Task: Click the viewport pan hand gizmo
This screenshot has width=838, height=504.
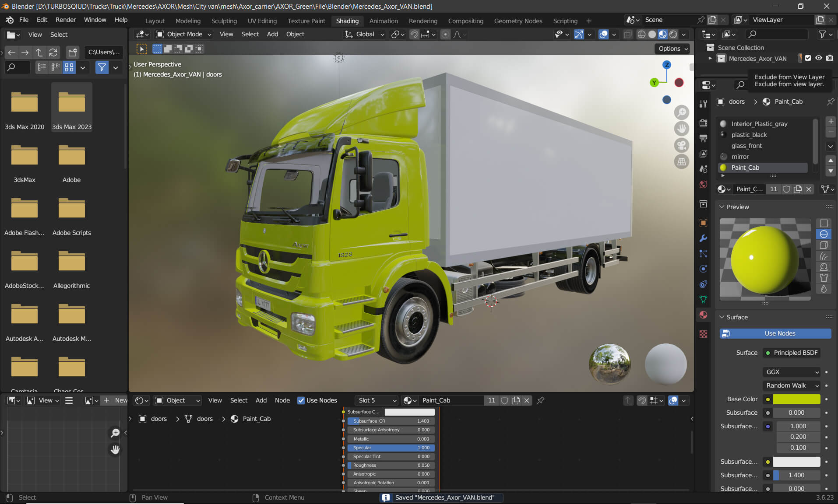Action: point(682,129)
